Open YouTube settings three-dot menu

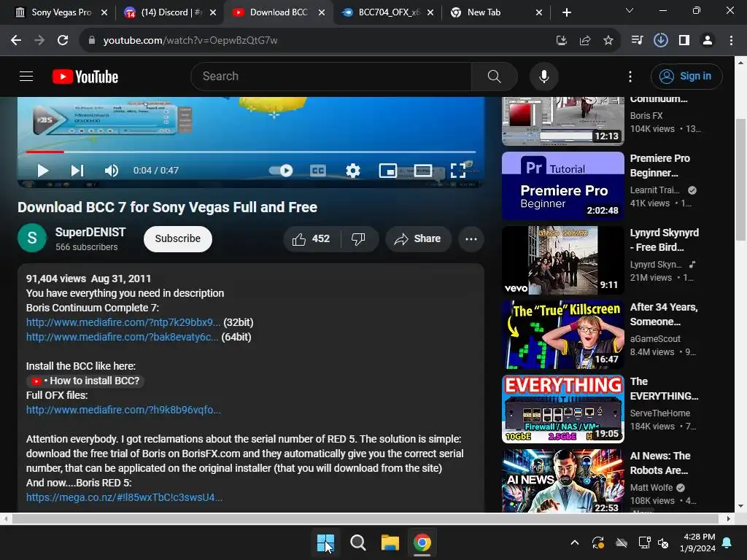click(x=630, y=77)
